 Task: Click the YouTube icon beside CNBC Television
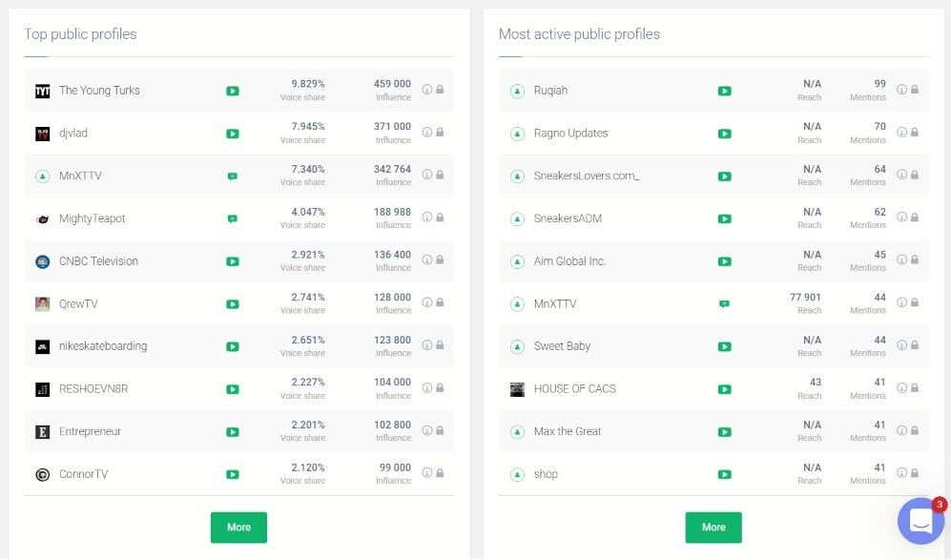coord(232,260)
